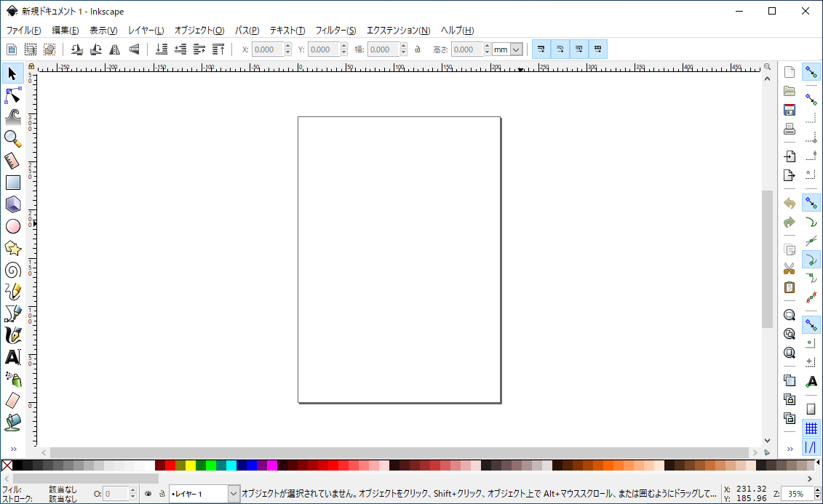The image size is (823, 504).
Task: Toggle current layer visibility eye icon
Action: pyautogui.click(x=148, y=494)
